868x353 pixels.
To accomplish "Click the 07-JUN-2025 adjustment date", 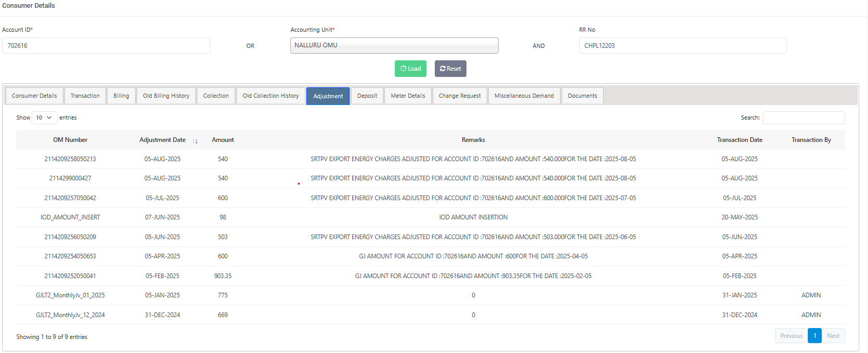I will (x=163, y=217).
